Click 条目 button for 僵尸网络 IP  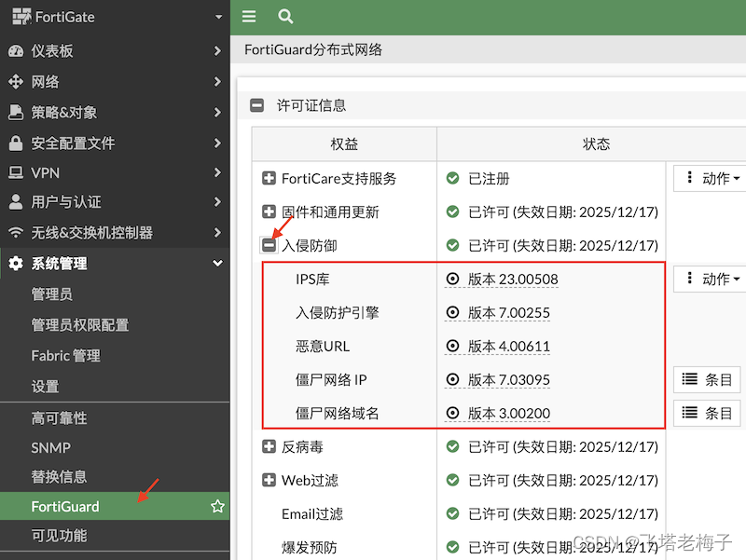tap(707, 380)
